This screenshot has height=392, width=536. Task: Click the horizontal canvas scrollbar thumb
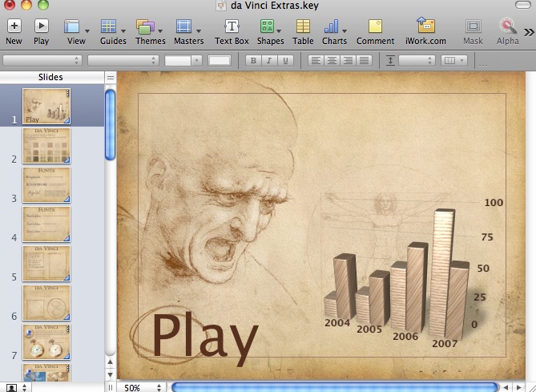point(334,387)
